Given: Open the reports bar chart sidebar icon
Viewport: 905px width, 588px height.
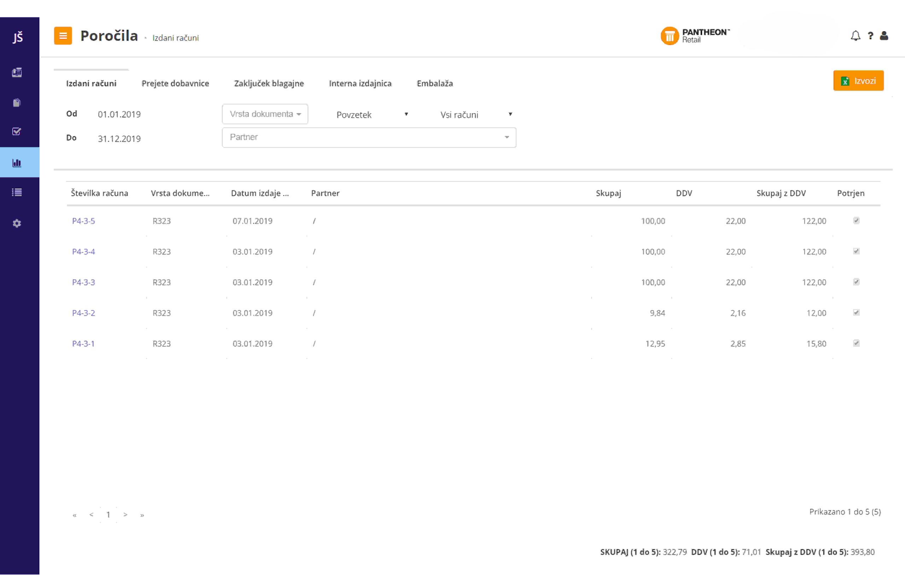Looking at the screenshot, I should tap(17, 163).
